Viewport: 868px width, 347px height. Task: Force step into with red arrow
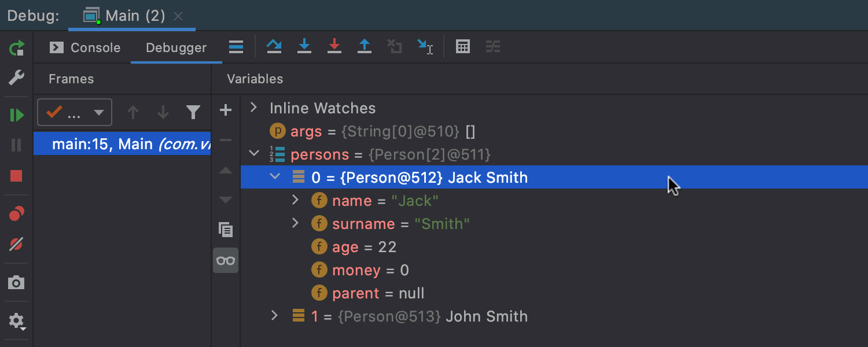point(334,47)
